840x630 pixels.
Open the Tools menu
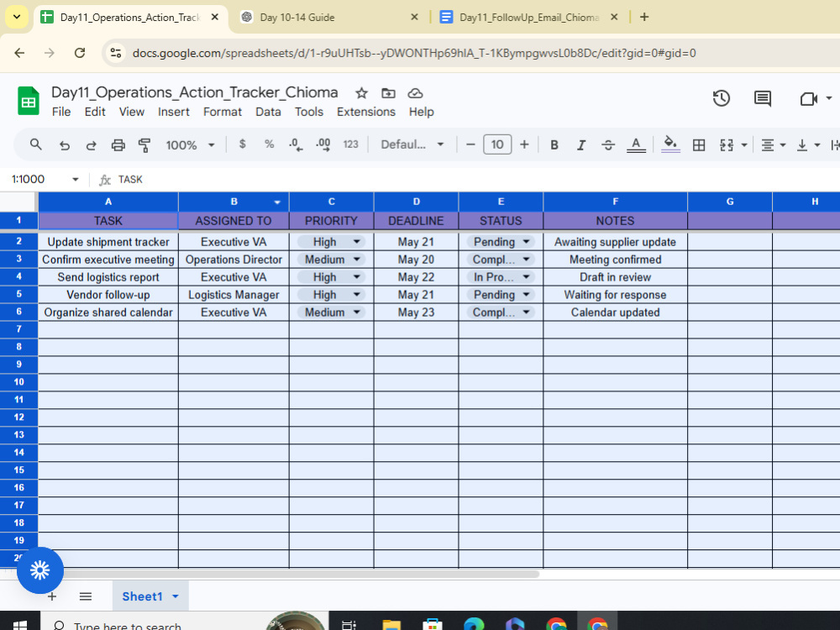[x=309, y=112]
